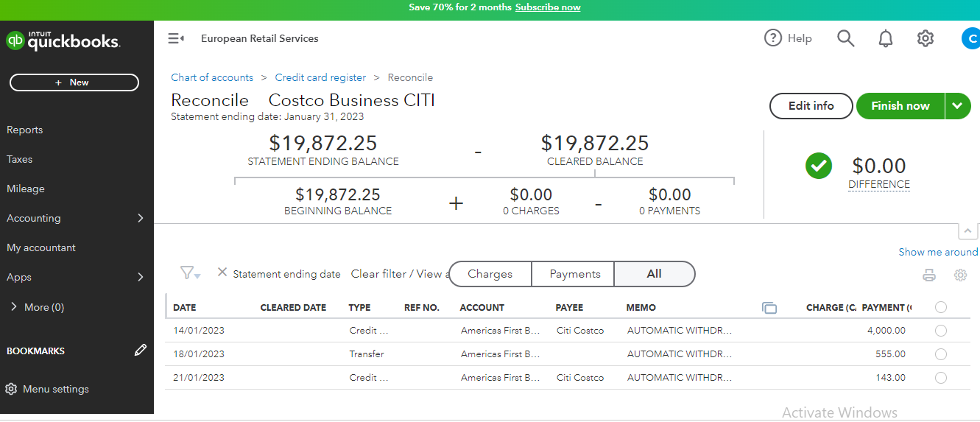Remove the Statement ending date filter X
The height and width of the screenshot is (422, 980).
[222, 272]
